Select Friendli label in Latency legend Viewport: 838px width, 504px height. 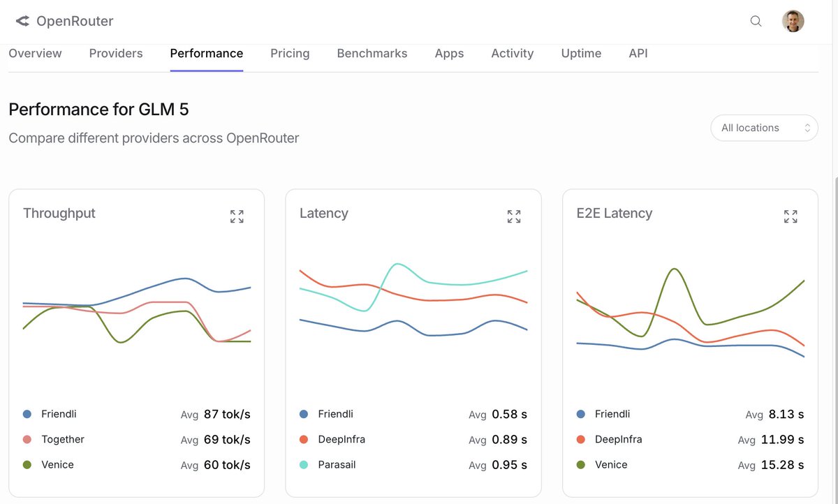335,414
